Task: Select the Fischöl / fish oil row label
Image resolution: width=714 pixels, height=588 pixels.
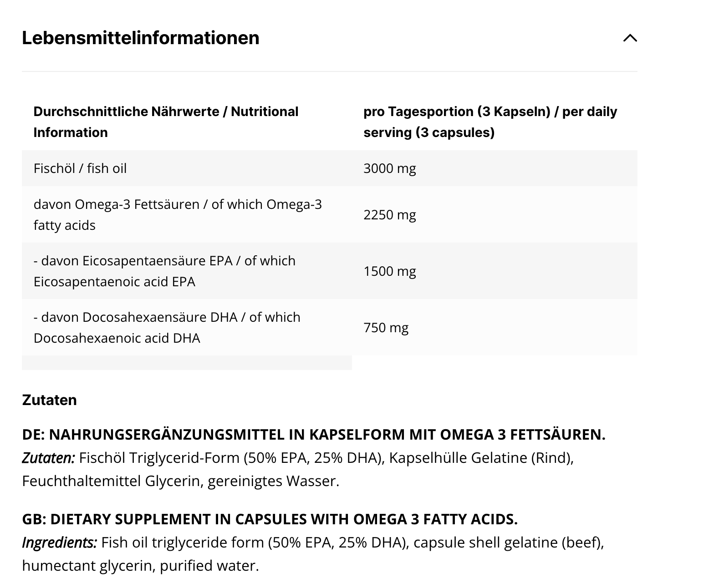Action: (x=80, y=168)
